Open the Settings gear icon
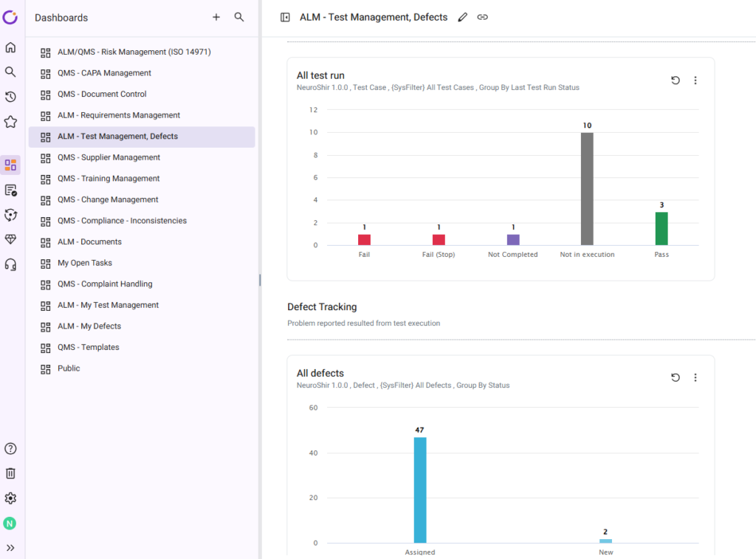756x559 pixels. click(10, 498)
